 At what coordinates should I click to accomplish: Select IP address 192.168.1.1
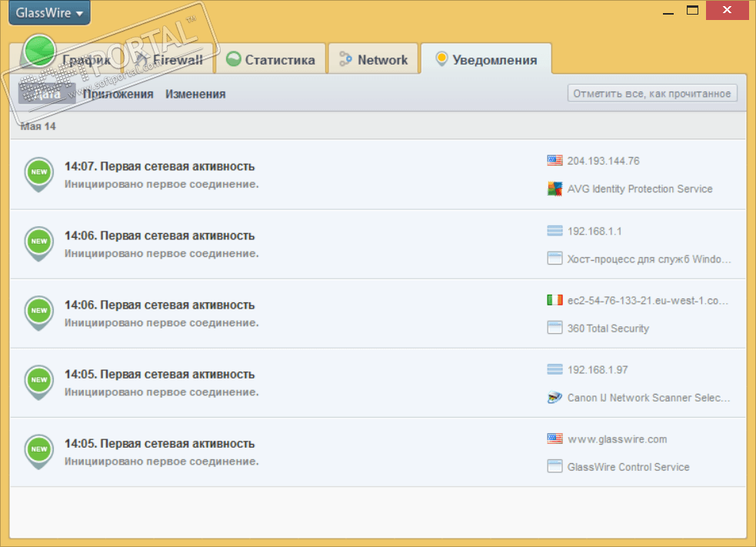tap(594, 232)
